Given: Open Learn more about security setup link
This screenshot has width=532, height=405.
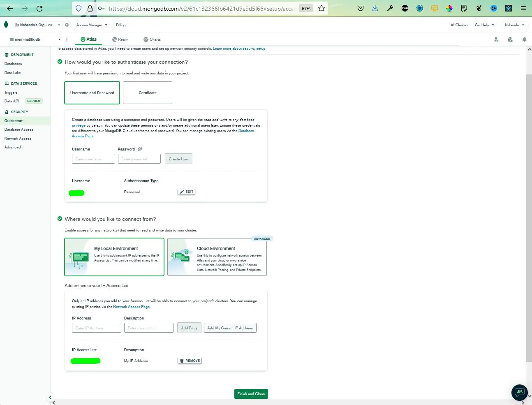Looking at the screenshot, I should 239,49.
